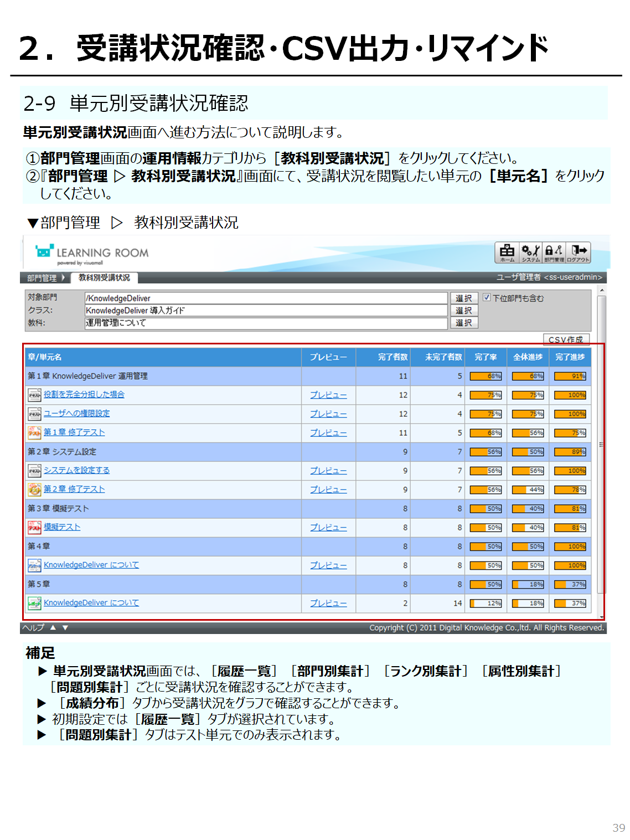
Task: Click the Logout (ログアウト) icon
Action: 579,252
